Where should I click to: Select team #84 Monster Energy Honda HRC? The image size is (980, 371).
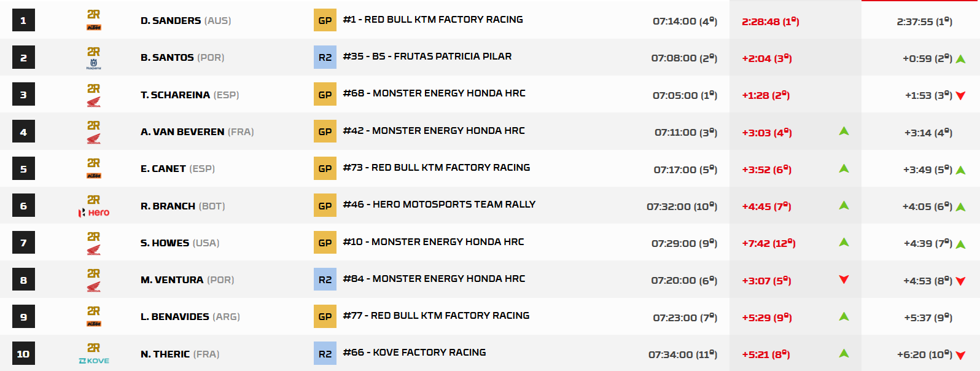(x=434, y=278)
